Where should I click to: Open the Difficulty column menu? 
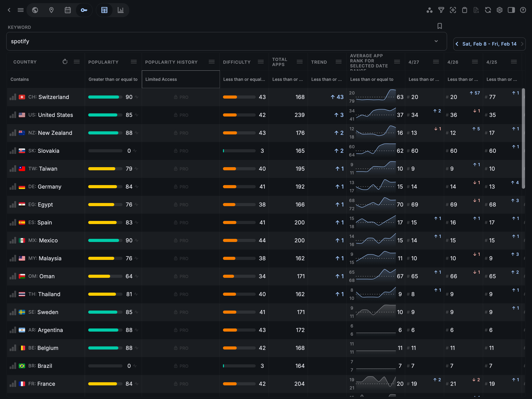261,62
